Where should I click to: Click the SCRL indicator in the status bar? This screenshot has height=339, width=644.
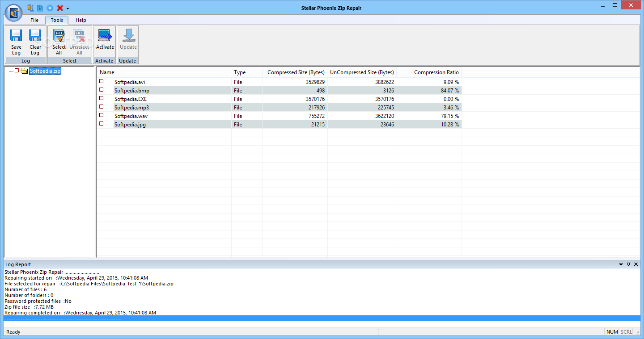[x=626, y=332]
